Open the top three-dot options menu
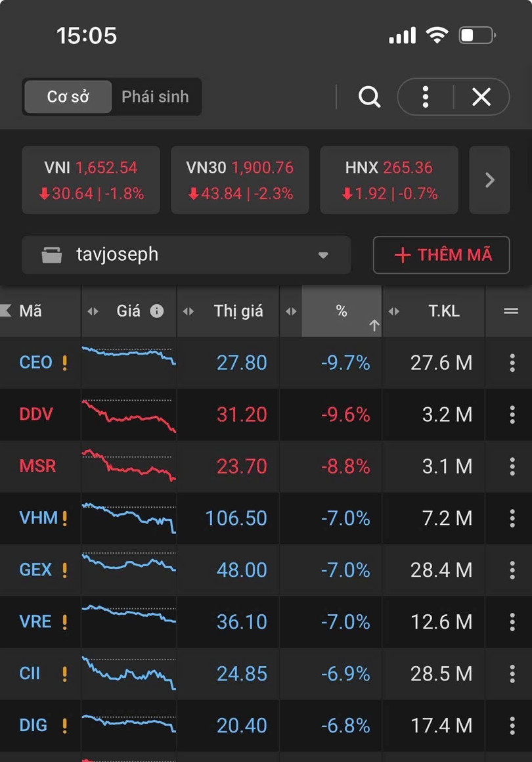This screenshot has width=532, height=762. tap(426, 97)
